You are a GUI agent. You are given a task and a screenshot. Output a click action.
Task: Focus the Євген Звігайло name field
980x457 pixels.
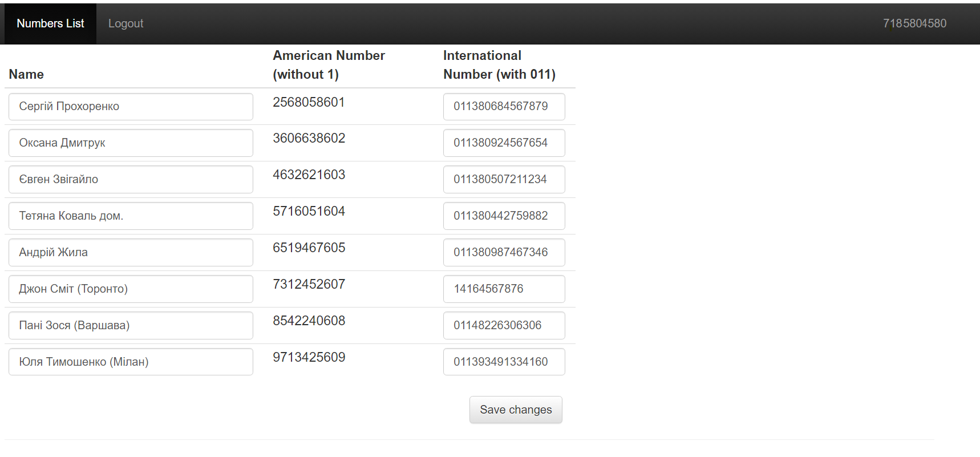click(131, 180)
